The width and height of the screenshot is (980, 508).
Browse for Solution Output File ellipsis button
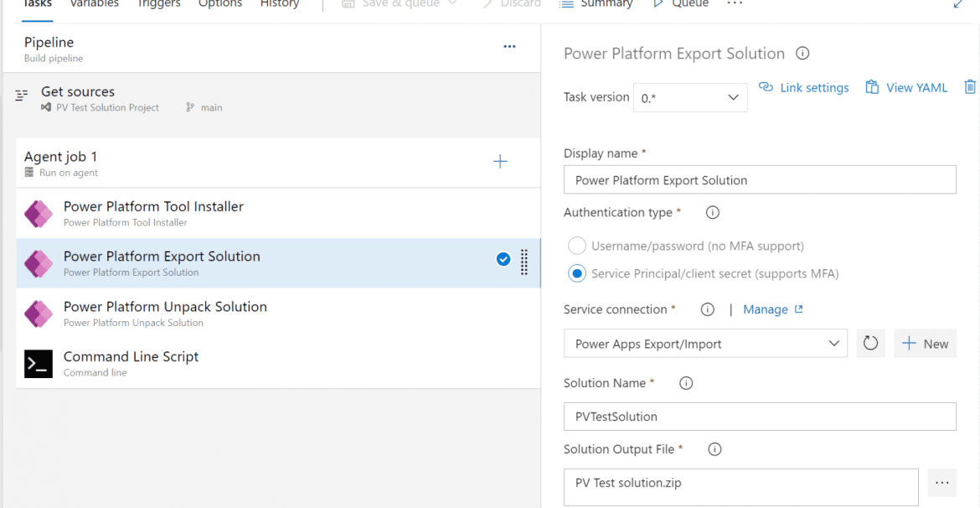pos(942,483)
